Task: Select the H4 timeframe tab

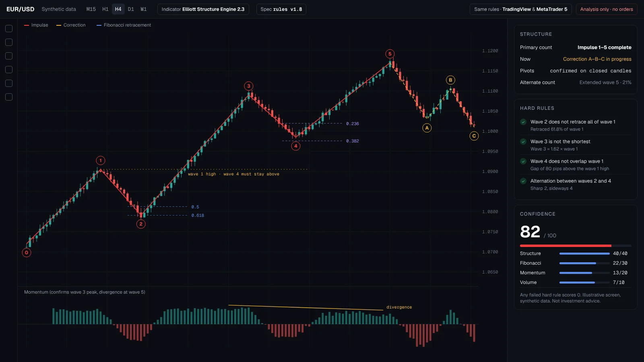Action: point(118,9)
